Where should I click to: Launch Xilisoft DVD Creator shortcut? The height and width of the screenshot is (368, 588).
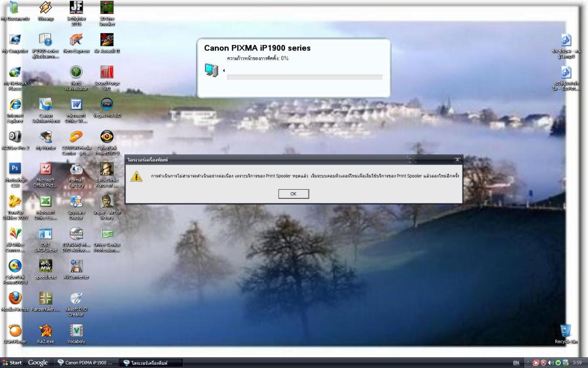click(76, 304)
